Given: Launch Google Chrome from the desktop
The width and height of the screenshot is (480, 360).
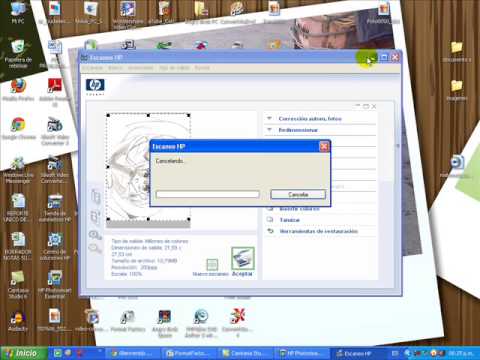Looking at the screenshot, I should 19,128.
